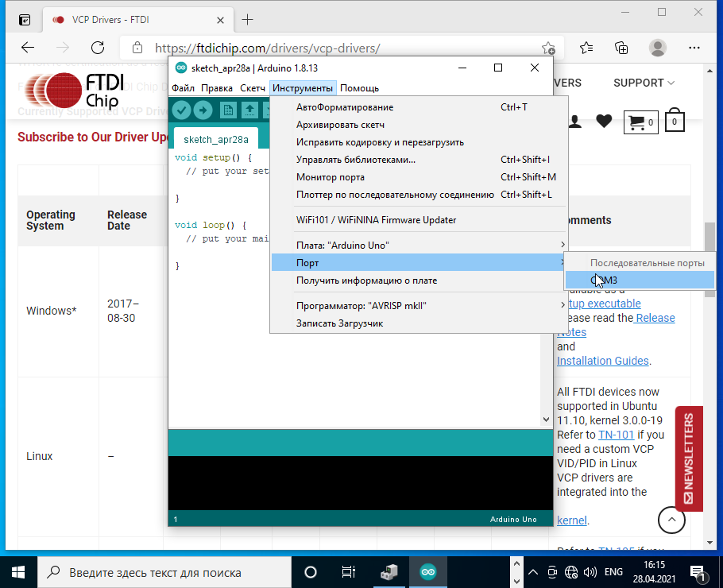The height and width of the screenshot is (588, 723).
Task: Choose Записать Загрузчик
Action: coord(419,323)
